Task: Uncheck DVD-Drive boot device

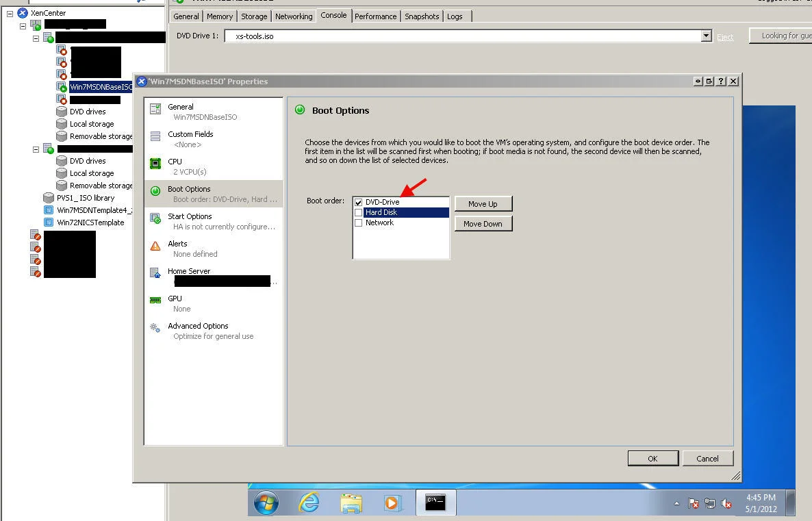Action: coord(358,203)
